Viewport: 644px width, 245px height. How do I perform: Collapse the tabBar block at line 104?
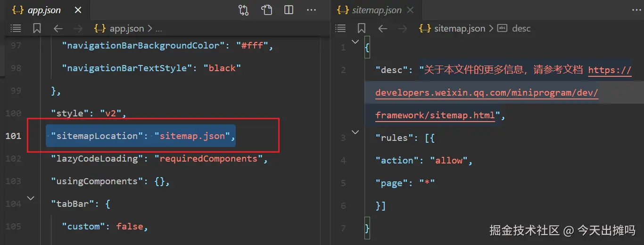[x=31, y=198]
